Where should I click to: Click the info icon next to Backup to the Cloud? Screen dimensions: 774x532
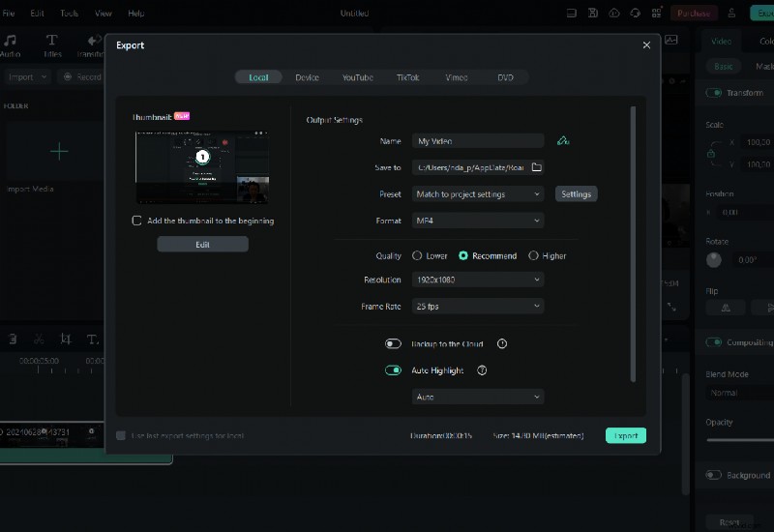pyautogui.click(x=502, y=343)
